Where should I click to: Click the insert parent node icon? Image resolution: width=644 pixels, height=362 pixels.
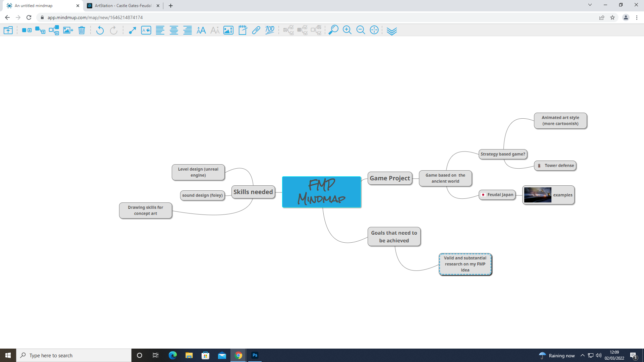[x=54, y=30]
